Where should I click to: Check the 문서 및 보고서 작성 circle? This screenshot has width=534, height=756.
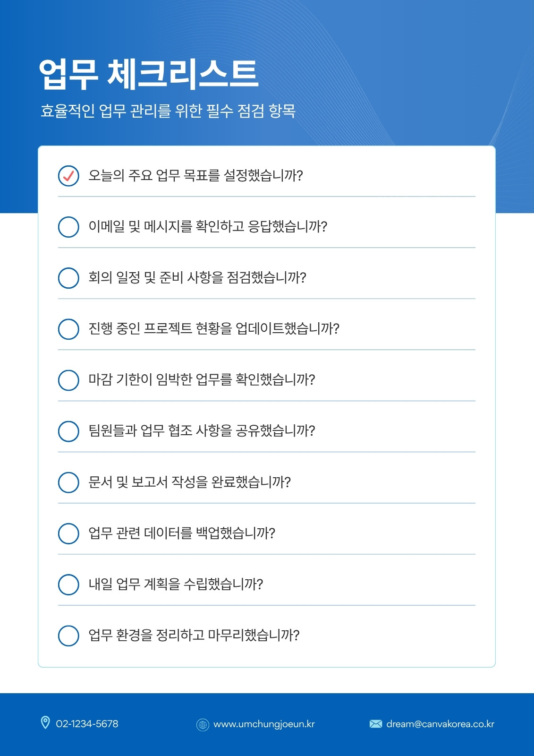click(68, 482)
